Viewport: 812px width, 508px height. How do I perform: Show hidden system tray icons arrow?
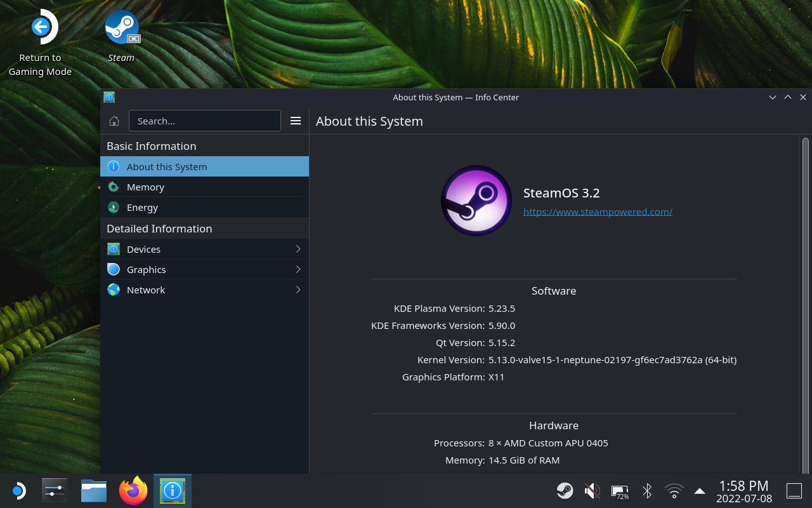point(700,491)
